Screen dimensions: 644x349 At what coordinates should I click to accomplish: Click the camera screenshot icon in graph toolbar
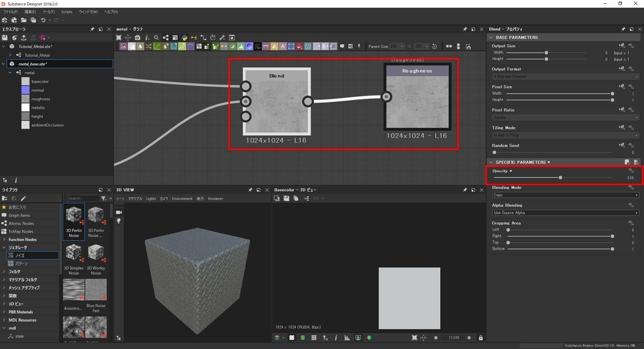tap(138, 37)
